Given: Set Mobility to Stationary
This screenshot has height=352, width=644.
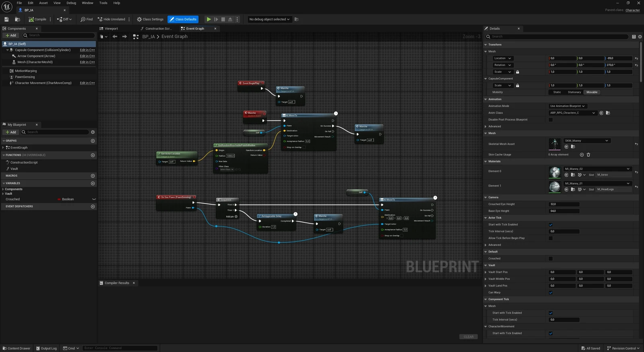Looking at the screenshot, I should click(574, 92).
